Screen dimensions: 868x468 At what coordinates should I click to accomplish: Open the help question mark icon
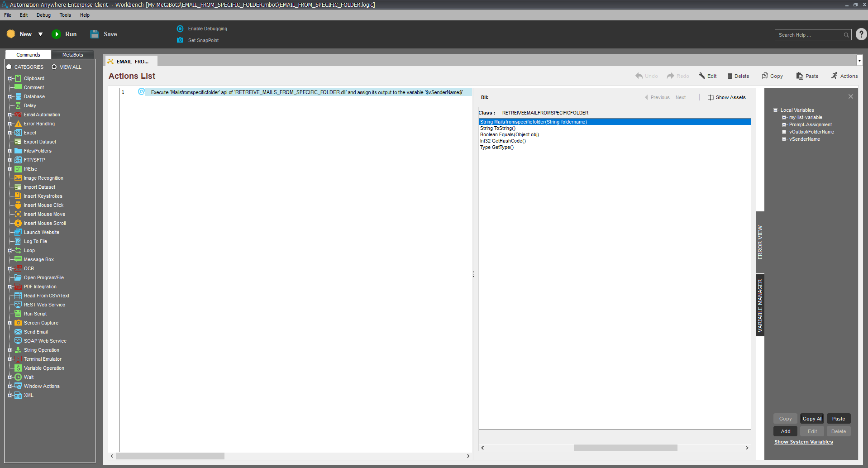(x=861, y=34)
